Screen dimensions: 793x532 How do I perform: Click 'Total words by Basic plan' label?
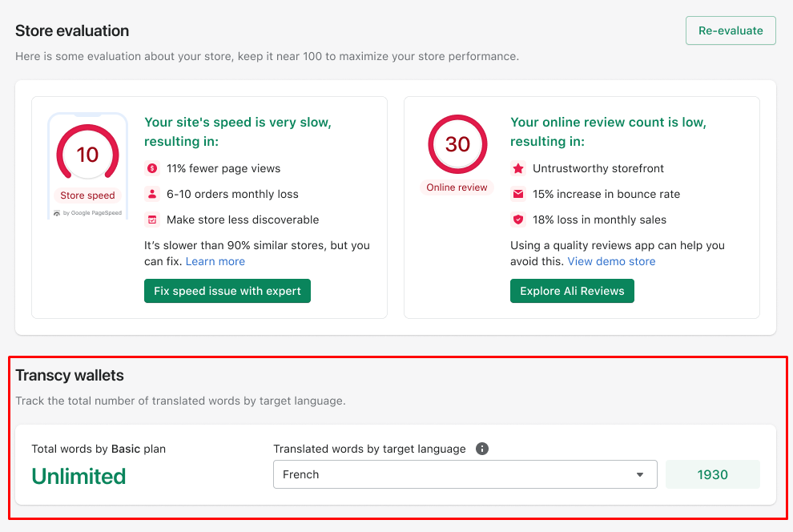(x=99, y=449)
